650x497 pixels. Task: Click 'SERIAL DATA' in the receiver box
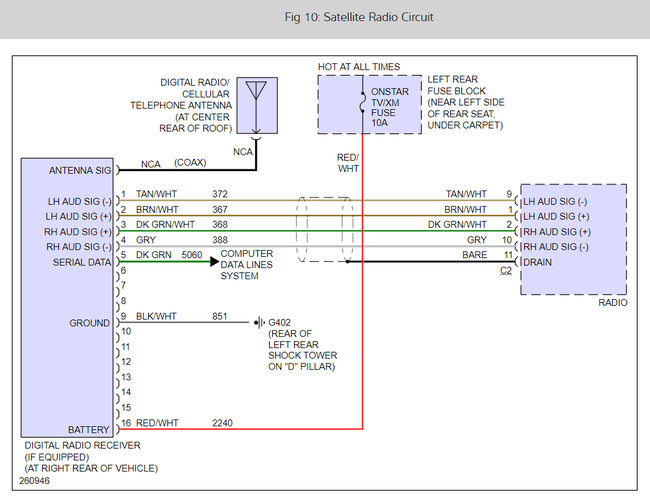point(82,262)
